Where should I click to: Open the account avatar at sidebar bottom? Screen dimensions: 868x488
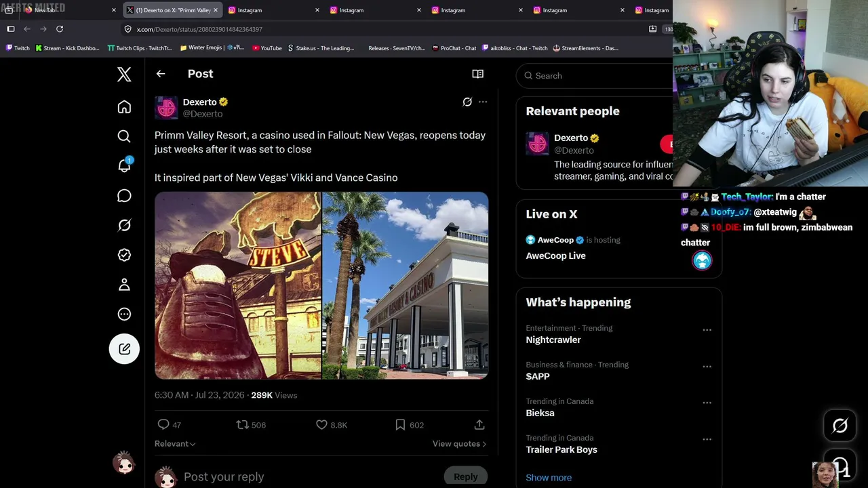click(x=124, y=463)
